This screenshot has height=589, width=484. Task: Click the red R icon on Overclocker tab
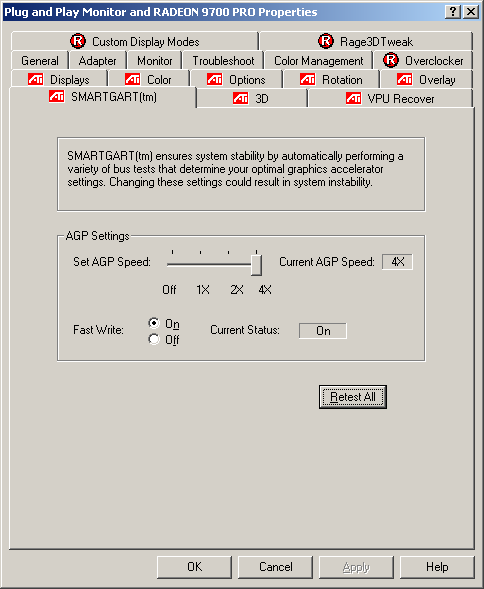tap(391, 60)
